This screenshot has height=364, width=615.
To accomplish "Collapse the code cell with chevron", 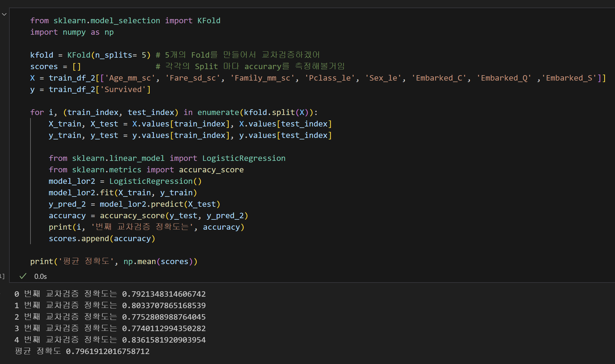I will [x=4, y=14].
